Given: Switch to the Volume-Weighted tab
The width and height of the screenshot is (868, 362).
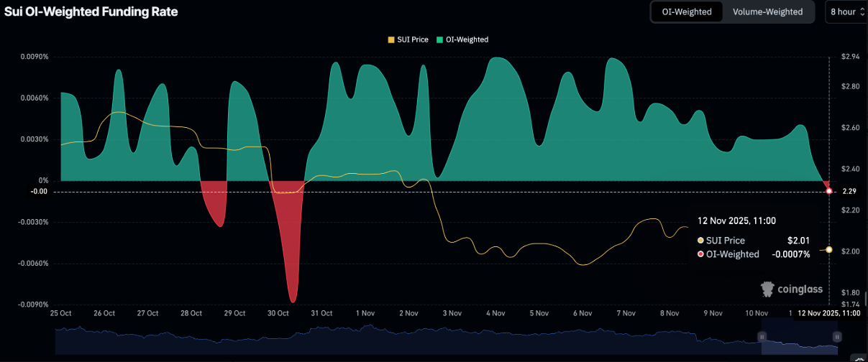Looking at the screenshot, I should pyautogui.click(x=767, y=11).
